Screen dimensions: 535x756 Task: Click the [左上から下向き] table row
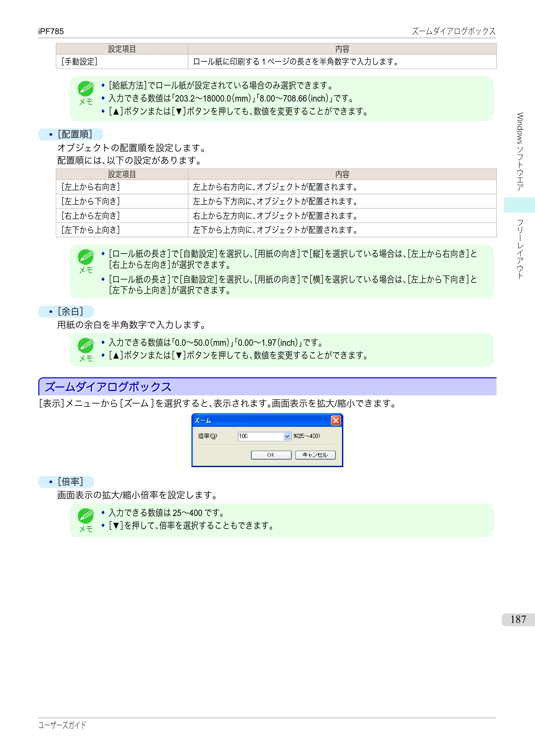click(x=276, y=201)
